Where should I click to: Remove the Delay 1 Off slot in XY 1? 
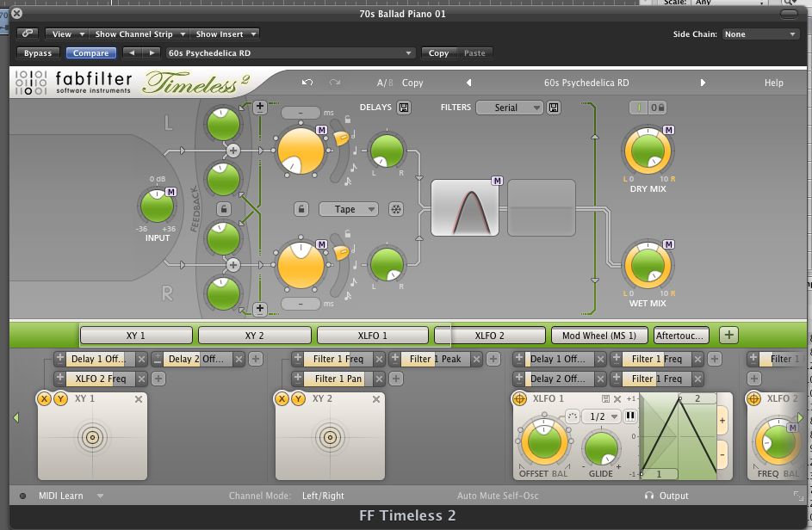(x=142, y=359)
